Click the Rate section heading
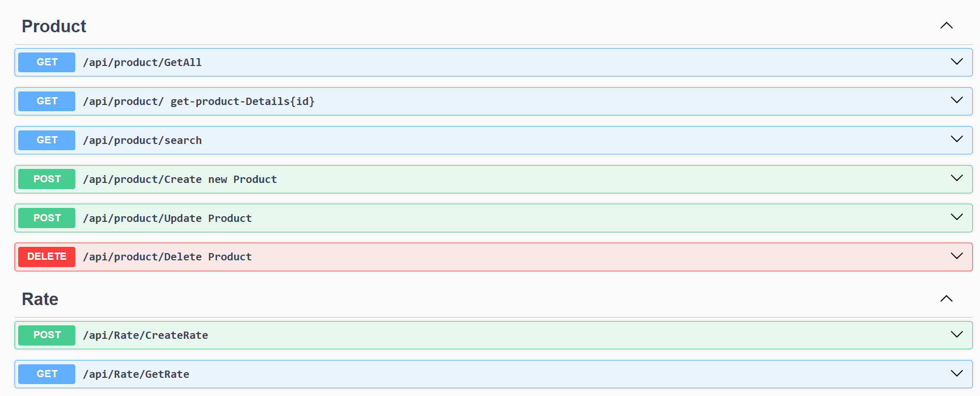 coord(40,299)
